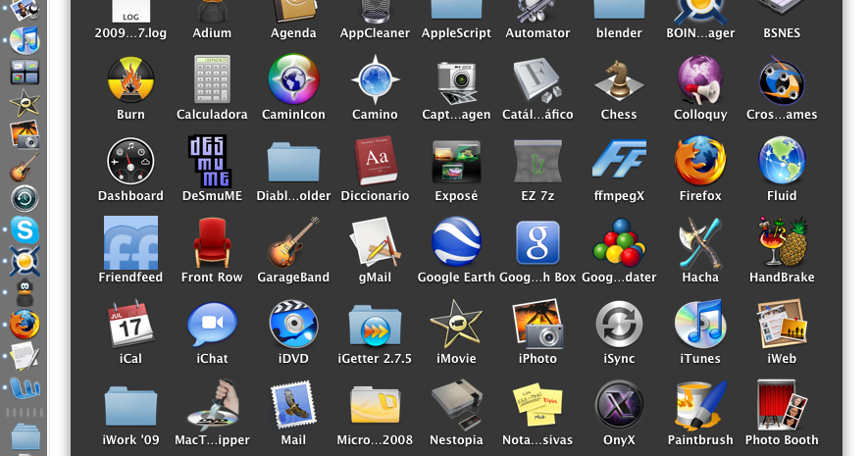Open the Agenda address book item
The height and width of the screenshot is (456, 868).
pyautogui.click(x=293, y=11)
